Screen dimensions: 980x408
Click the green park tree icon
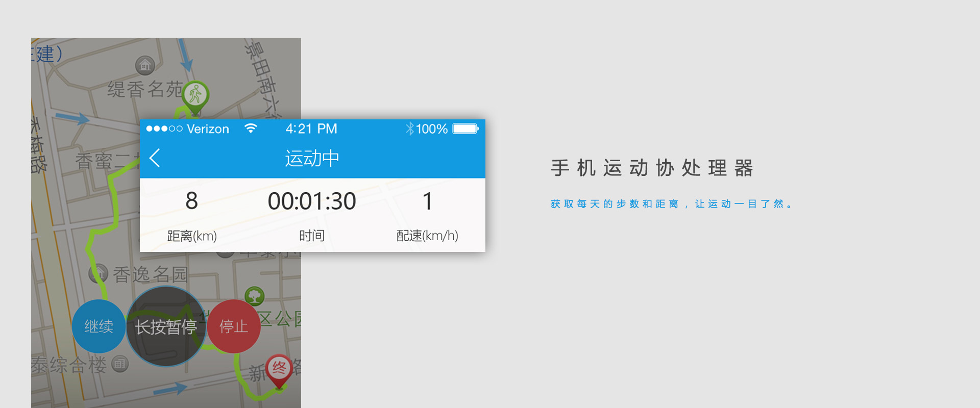[254, 296]
